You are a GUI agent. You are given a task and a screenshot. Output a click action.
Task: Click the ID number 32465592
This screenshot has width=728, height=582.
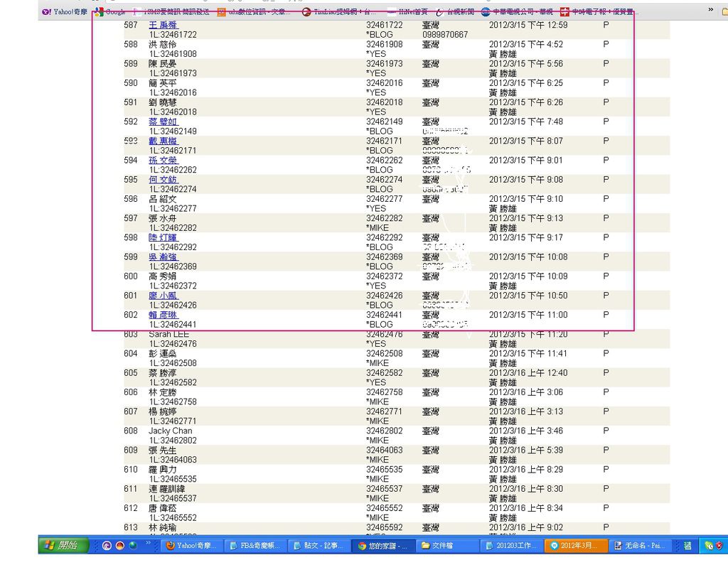tap(385, 528)
